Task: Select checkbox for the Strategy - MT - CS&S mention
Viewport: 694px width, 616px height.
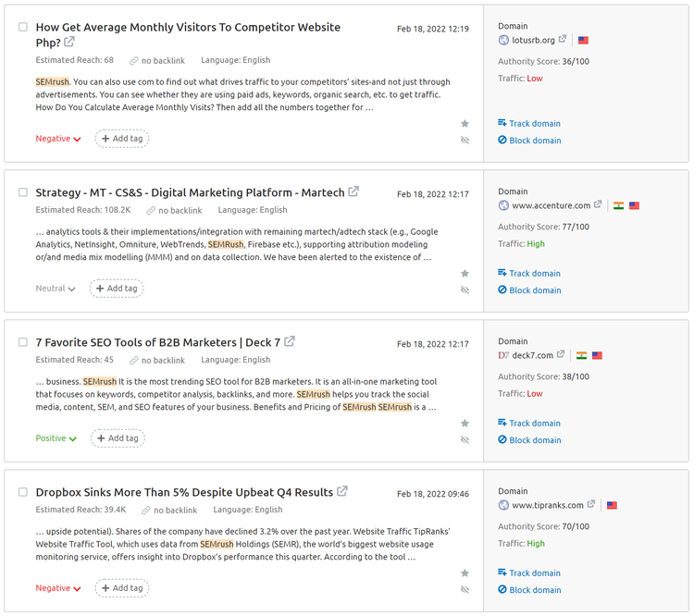Action: (23, 192)
